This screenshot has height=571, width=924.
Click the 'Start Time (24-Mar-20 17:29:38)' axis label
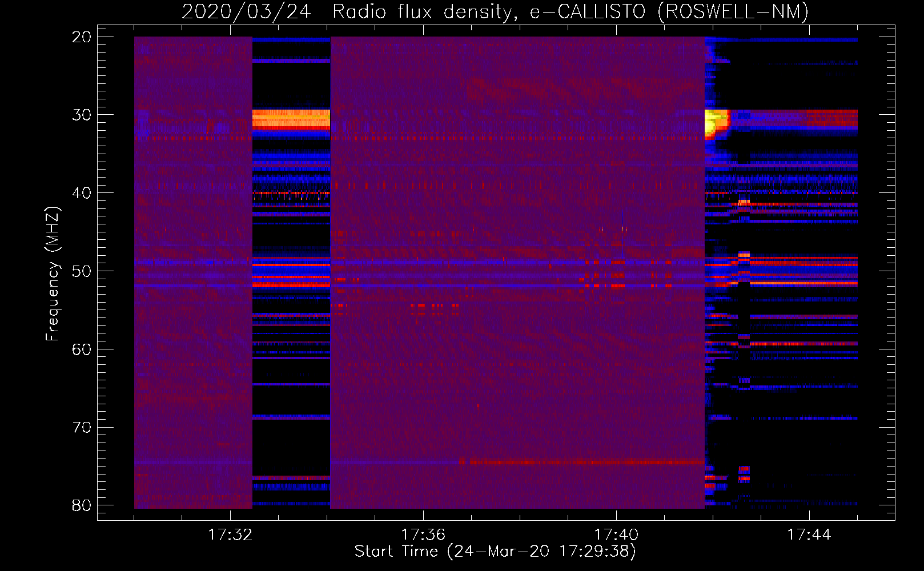coord(495,552)
